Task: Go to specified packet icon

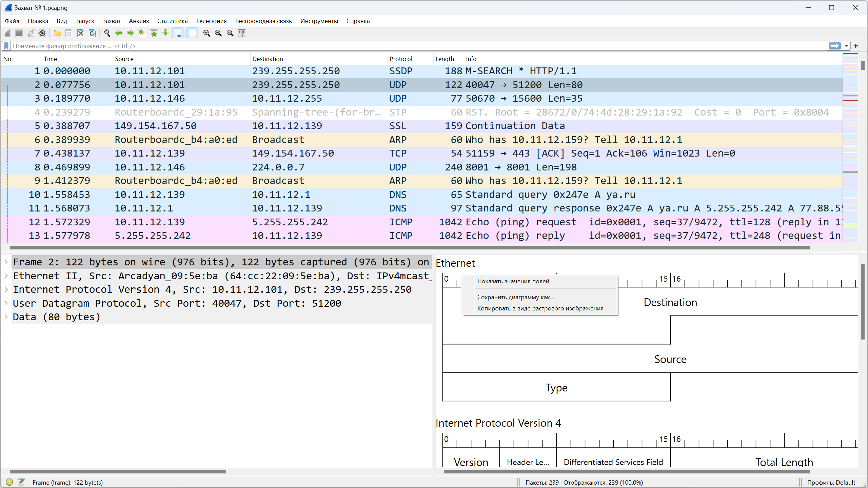Action: (142, 33)
